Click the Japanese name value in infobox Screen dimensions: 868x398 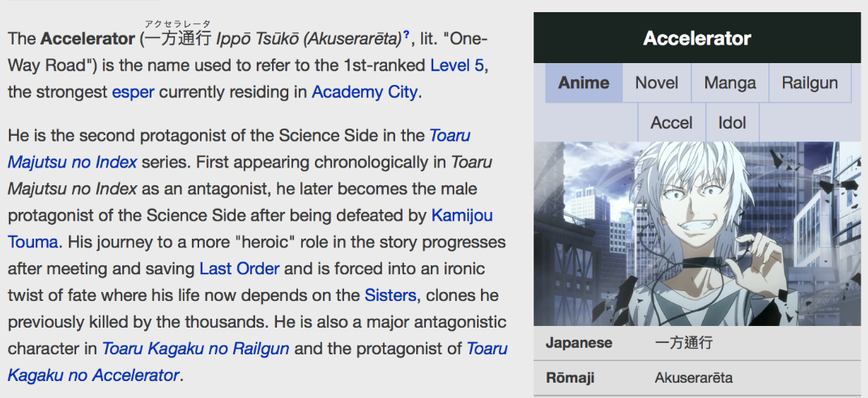pyautogui.click(x=683, y=343)
